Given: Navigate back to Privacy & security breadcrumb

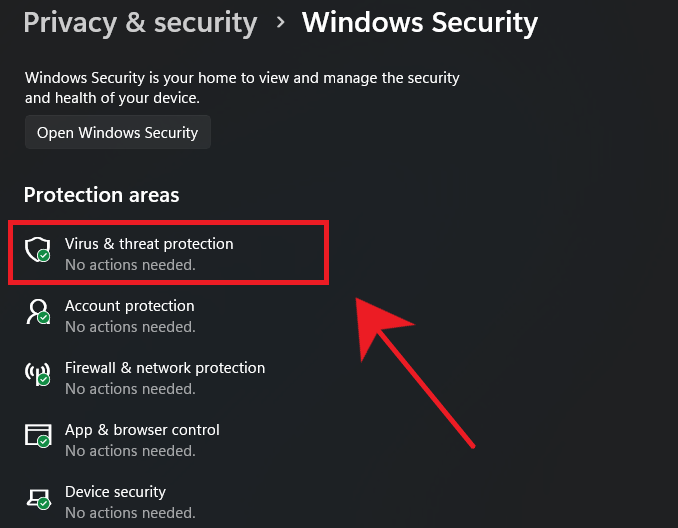Looking at the screenshot, I should pos(140,22).
